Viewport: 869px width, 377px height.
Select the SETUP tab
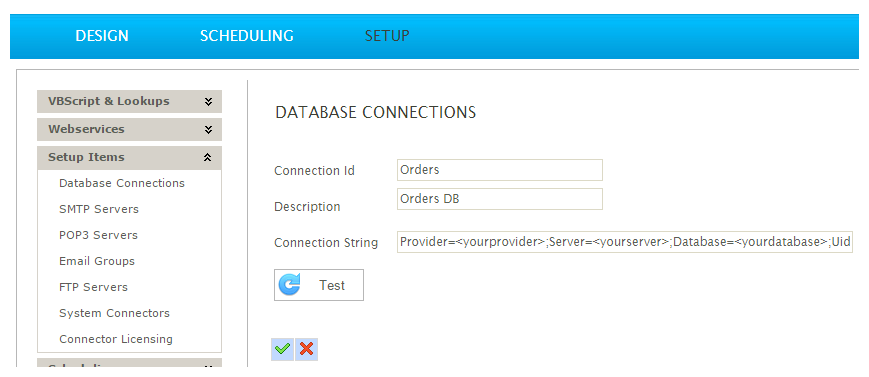387,36
